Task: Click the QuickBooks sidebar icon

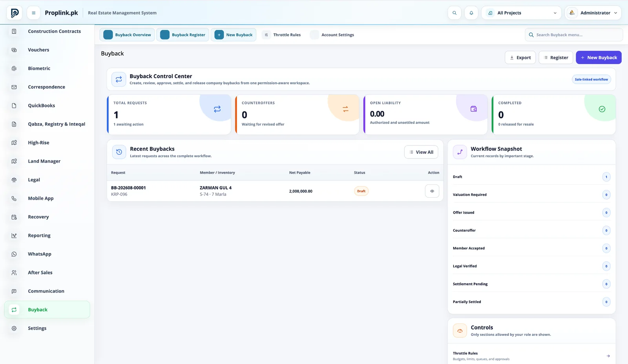Action: (14, 106)
